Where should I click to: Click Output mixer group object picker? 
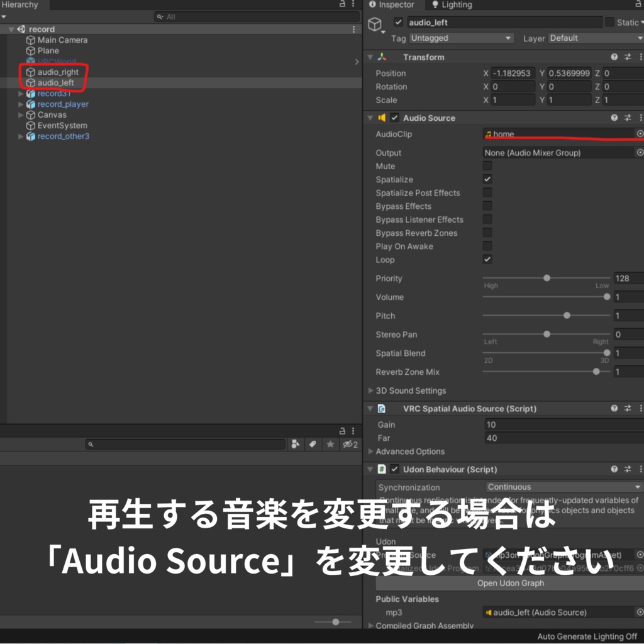[x=640, y=152]
